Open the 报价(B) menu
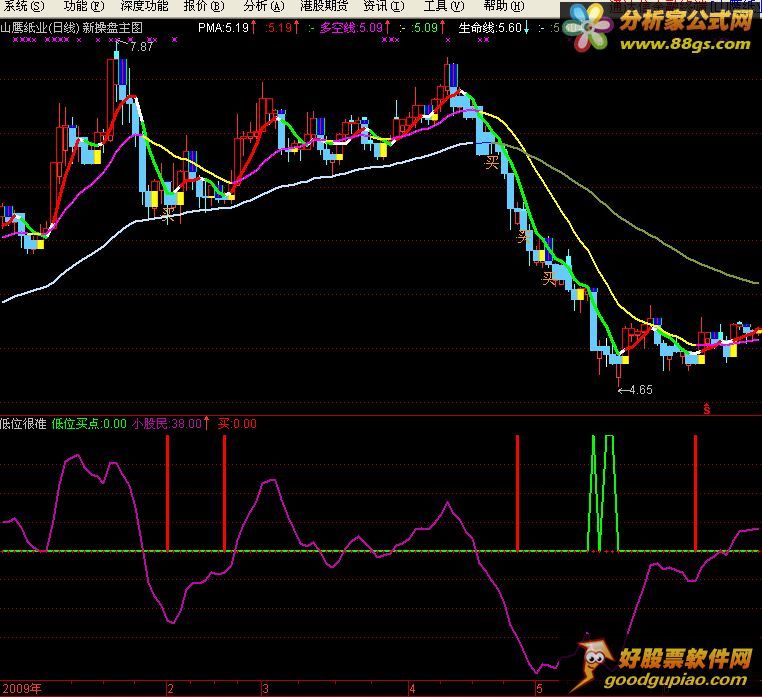Image resolution: width=762 pixels, height=697 pixels. 204,6
